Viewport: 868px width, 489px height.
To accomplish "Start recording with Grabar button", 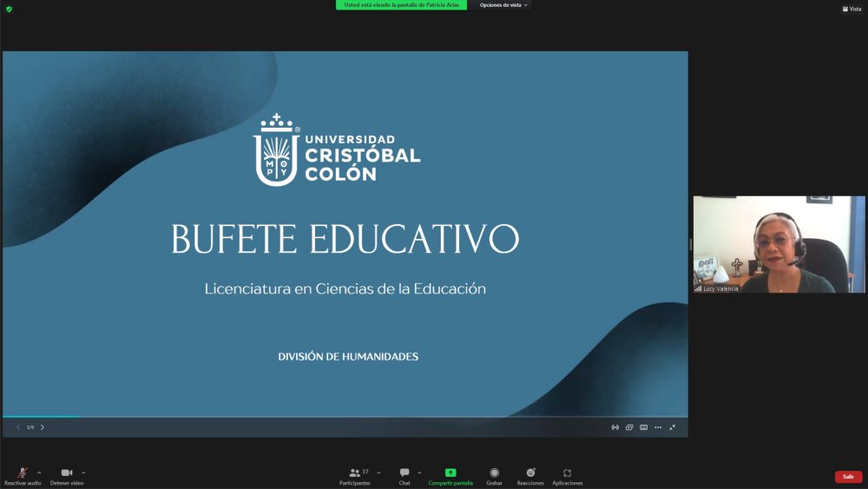I will click(495, 476).
